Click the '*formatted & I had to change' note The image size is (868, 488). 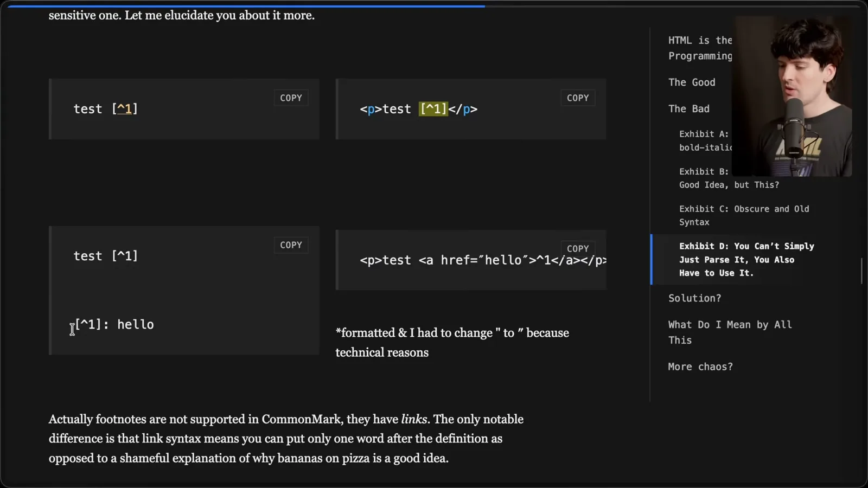click(x=452, y=343)
